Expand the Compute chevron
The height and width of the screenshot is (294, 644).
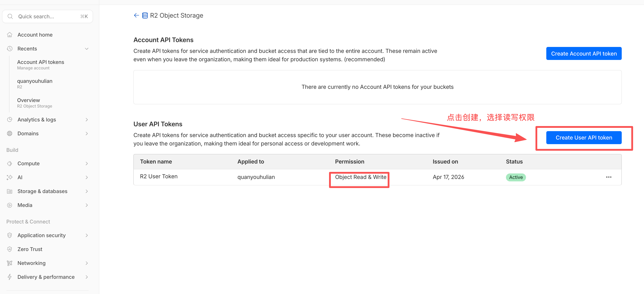(x=86, y=164)
